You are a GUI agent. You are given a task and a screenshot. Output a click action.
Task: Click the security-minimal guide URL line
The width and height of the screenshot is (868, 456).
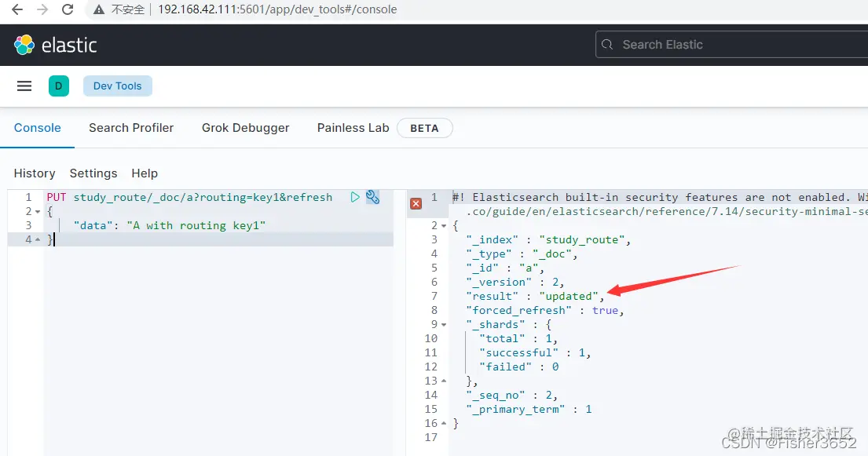coord(667,211)
